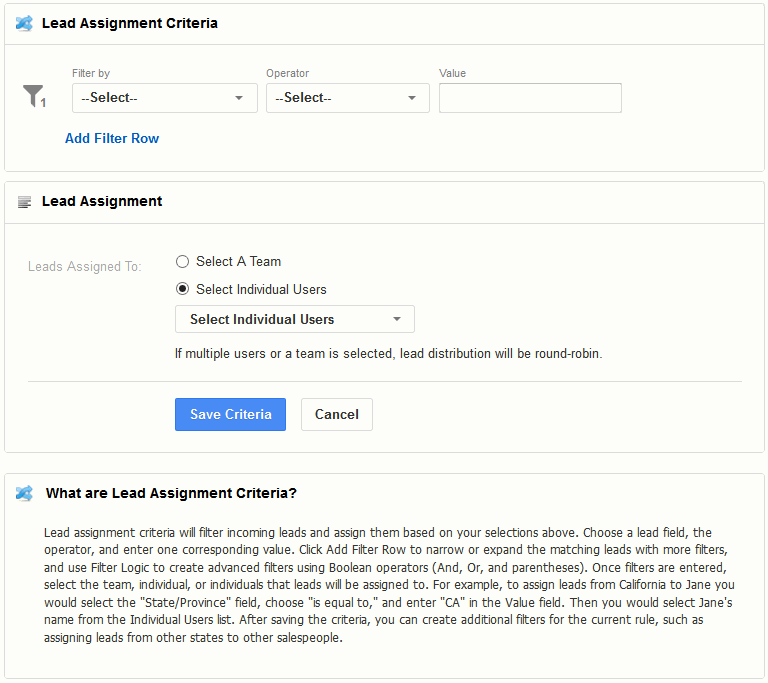Click the Save Criteria button
Viewport: 768px width, 683px height.
230,415
